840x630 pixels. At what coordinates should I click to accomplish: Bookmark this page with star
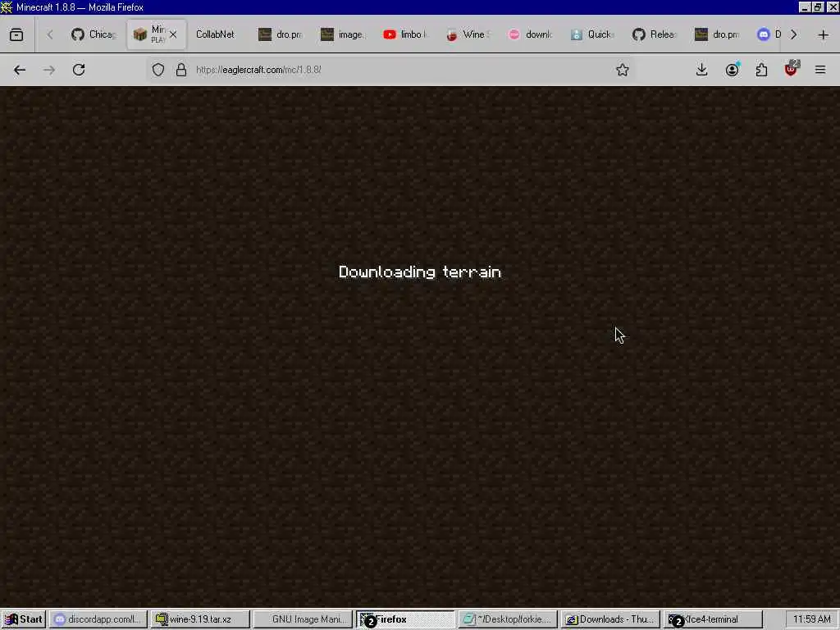[x=622, y=70]
